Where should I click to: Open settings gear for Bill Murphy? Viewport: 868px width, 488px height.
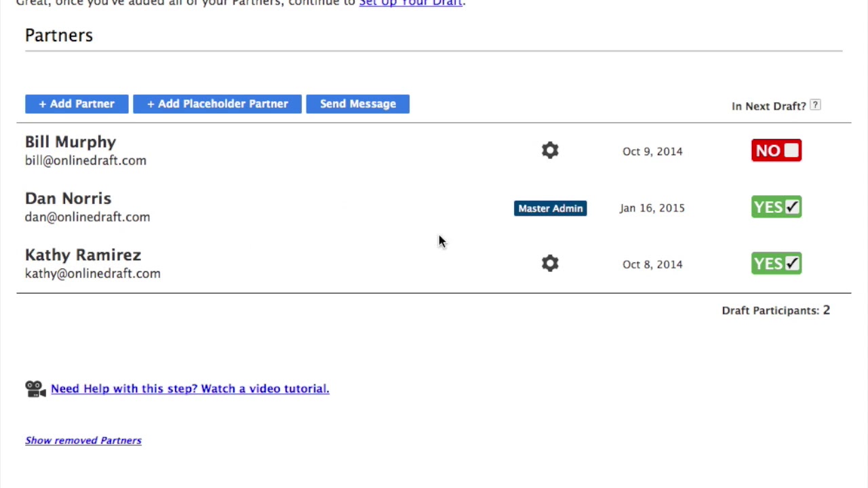(550, 150)
